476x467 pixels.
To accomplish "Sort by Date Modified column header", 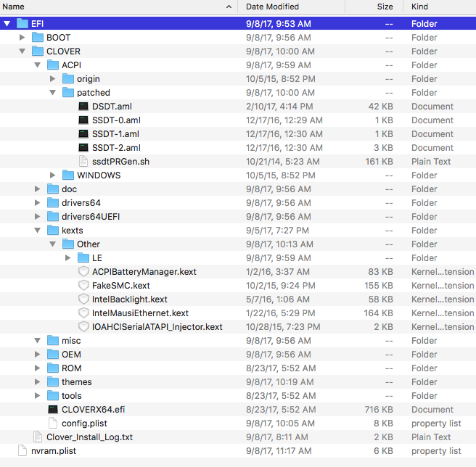I will pyautogui.click(x=272, y=7).
